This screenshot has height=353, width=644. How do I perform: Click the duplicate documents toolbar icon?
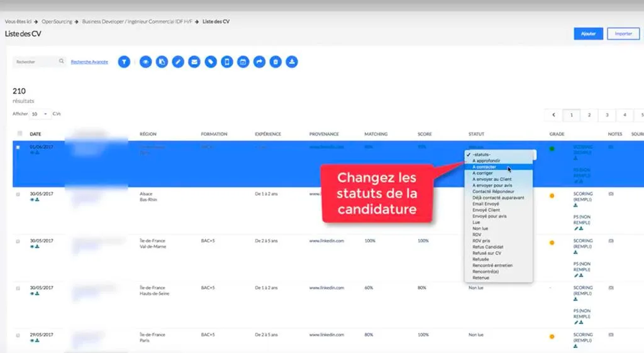(162, 62)
